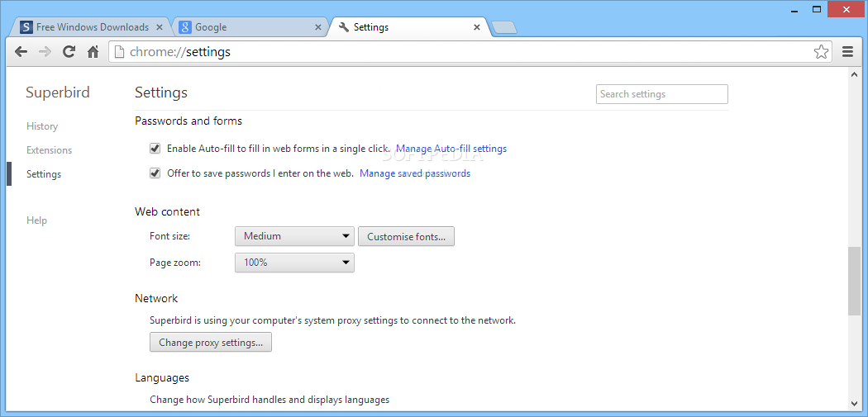The width and height of the screenshot is (868, 417).
Task: Open the home page icon
Action: tap(93, 52)
